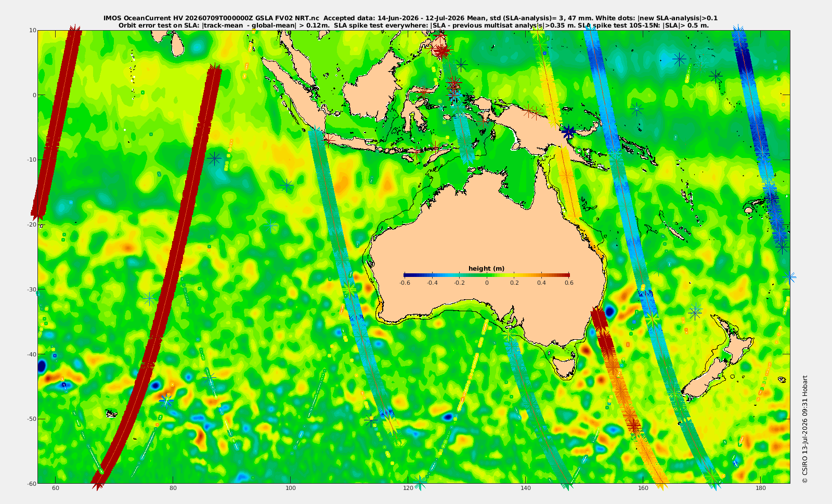Click longitude axis label "160"
The height and width of the screenshot is (504, 832).
[x=643, y=488]
